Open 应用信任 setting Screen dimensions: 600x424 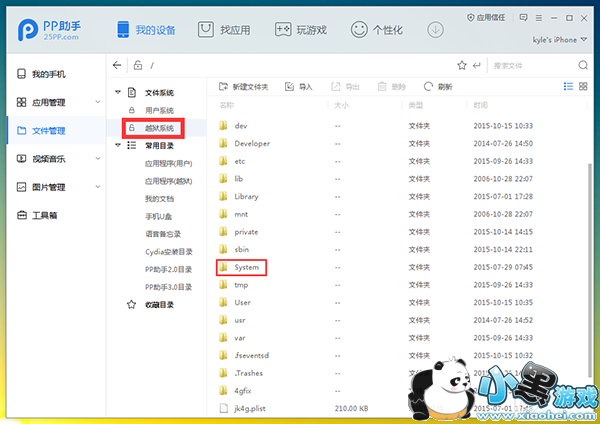(486, 18)
